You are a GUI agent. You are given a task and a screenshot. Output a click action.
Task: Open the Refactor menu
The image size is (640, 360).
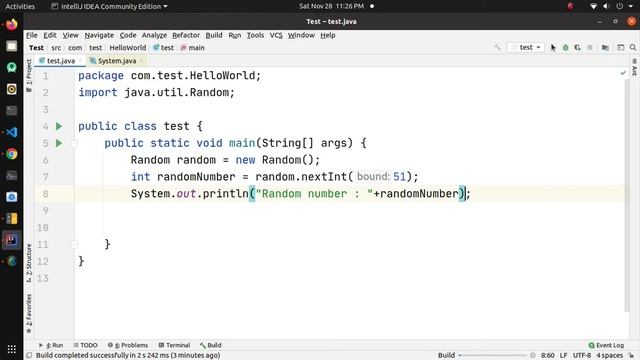(186, 35)
